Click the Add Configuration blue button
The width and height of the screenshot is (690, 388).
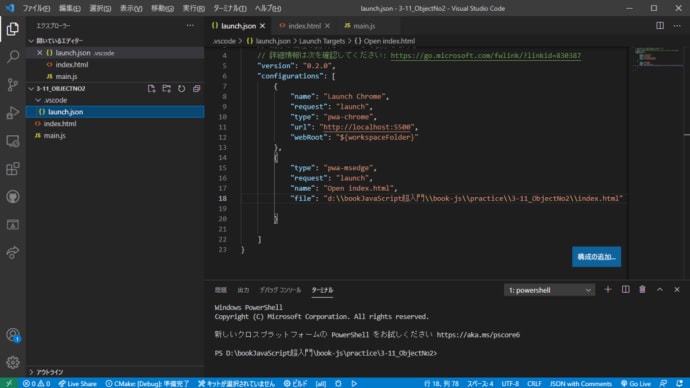[596, 256]
